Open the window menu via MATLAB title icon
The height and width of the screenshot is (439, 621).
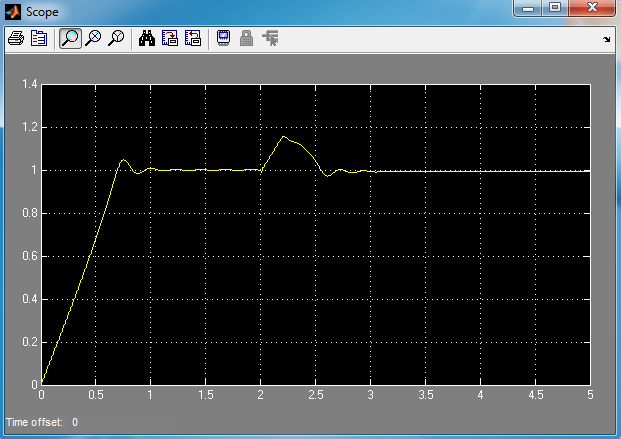13,11
